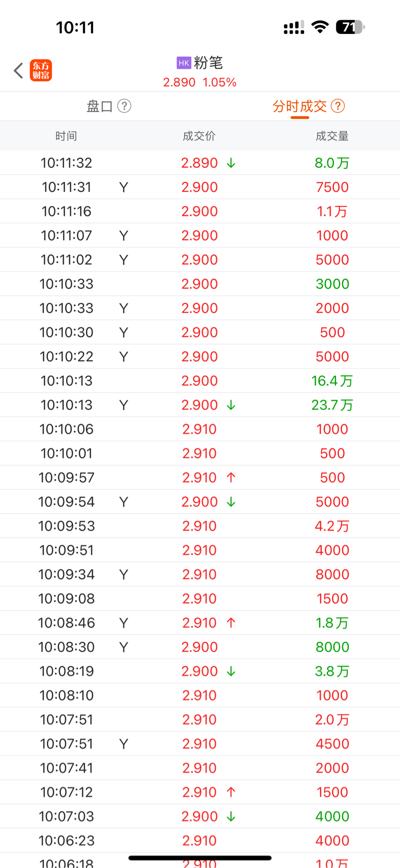
Task: Tap the purple HK market badge
Action: pyautogui.click(x=184, y=63)
